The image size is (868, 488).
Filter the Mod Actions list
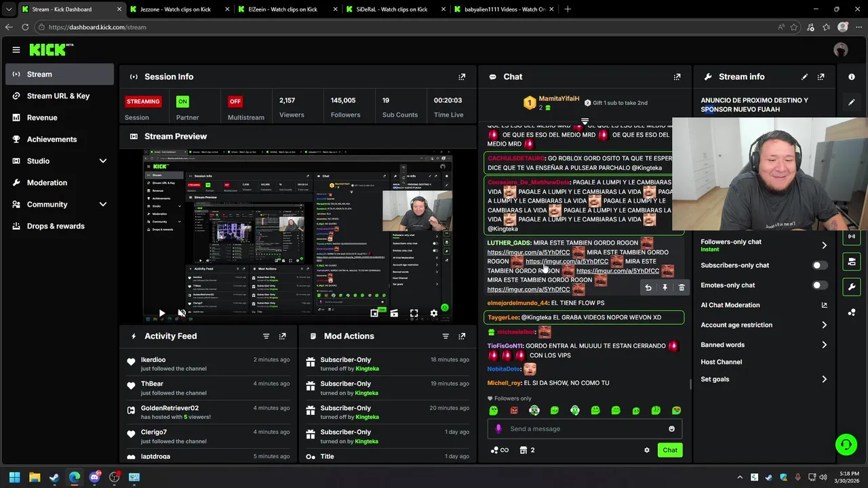pyautogui.click(x=446, y=336)
